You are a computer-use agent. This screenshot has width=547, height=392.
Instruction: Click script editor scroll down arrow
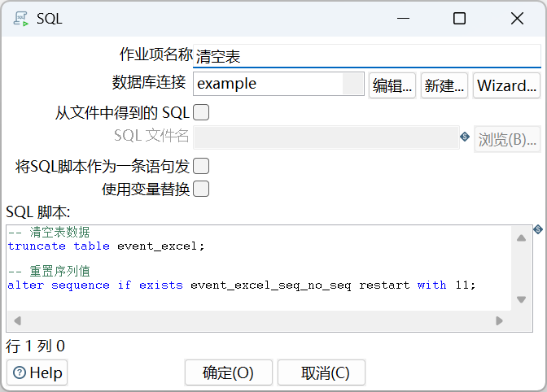(521, 299)
